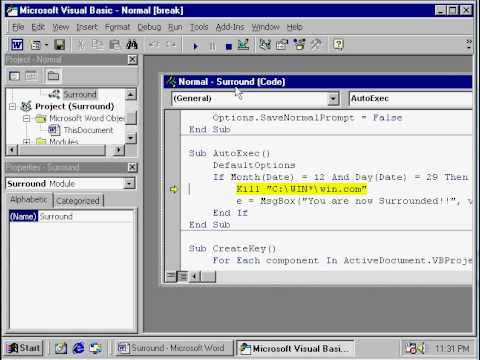Open the Help menu
480x360 pixels.
[x=295, y=27]
